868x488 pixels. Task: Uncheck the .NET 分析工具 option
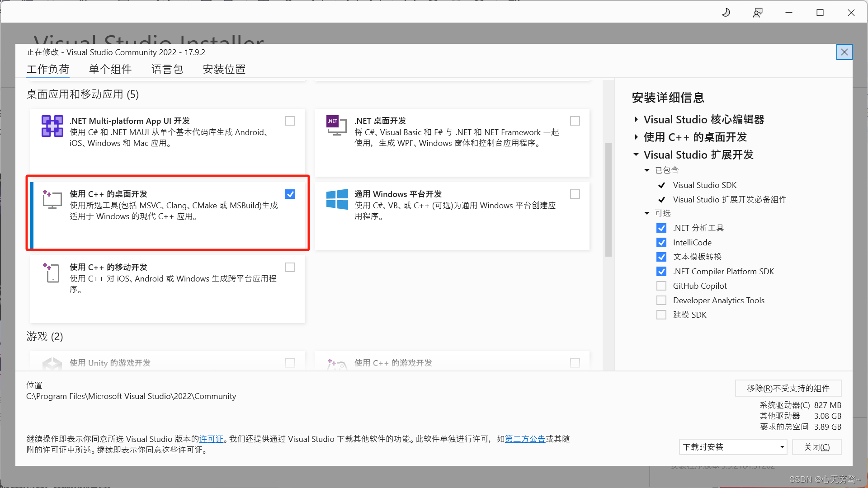pos(661,228)
